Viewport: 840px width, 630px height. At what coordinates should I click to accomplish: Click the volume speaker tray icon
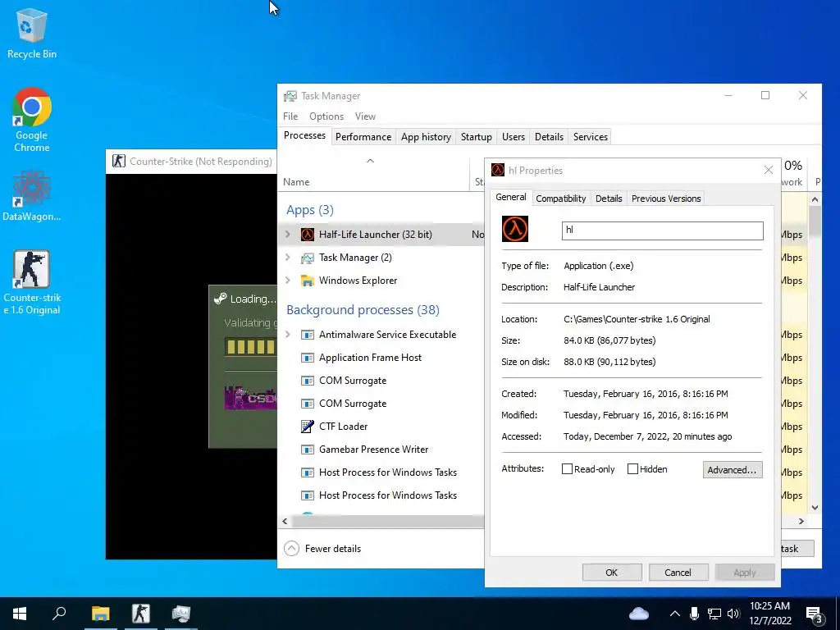(733, 614)
